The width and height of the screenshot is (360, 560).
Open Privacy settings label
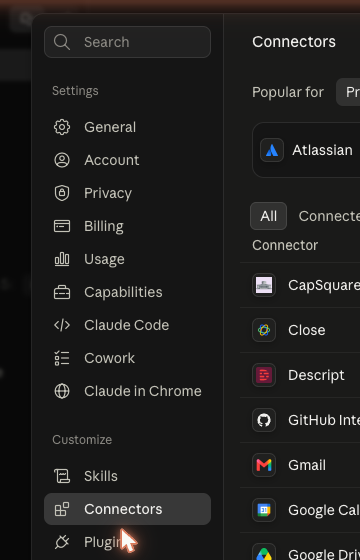click(108, 193)
